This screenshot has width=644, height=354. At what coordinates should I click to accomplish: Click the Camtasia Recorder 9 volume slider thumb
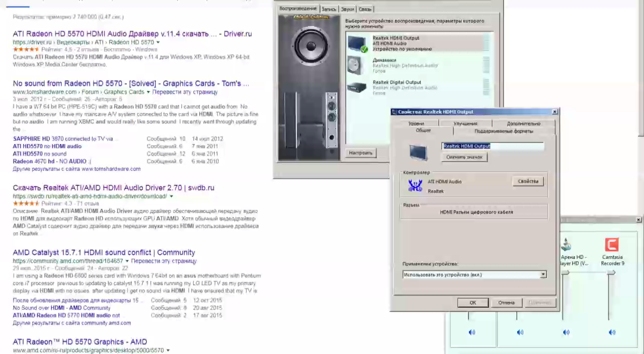612,273
